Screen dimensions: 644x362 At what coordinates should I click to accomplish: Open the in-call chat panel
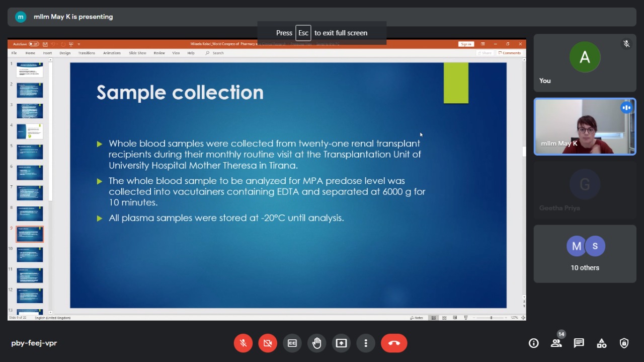click(x=579, y=343)
